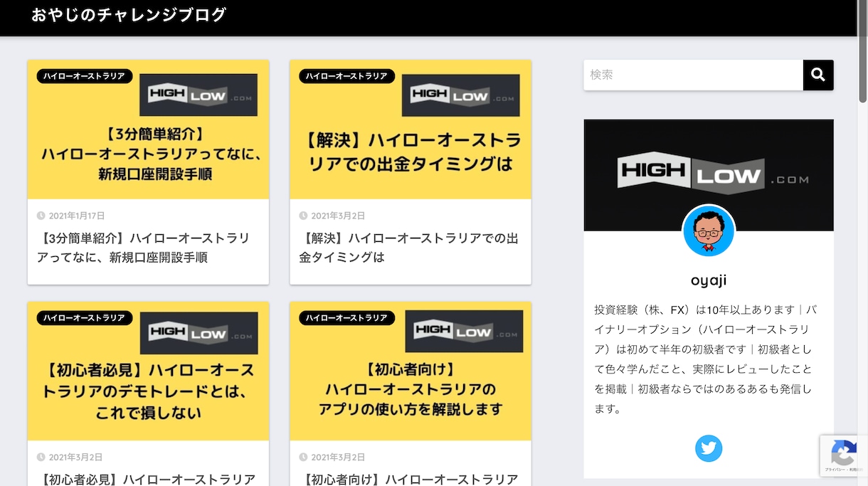Click the oyaji profile name

709,280
